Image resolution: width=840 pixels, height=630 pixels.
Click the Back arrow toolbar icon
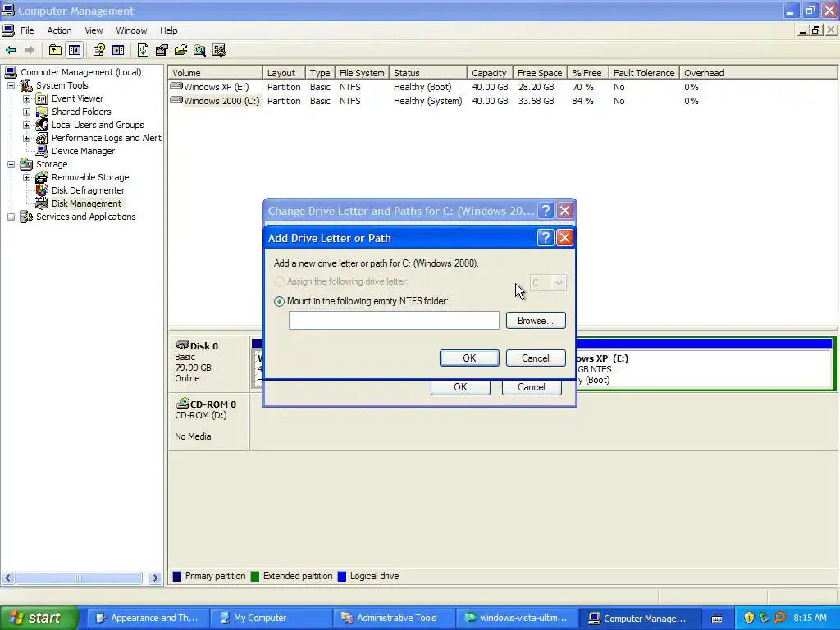(11, 50)
